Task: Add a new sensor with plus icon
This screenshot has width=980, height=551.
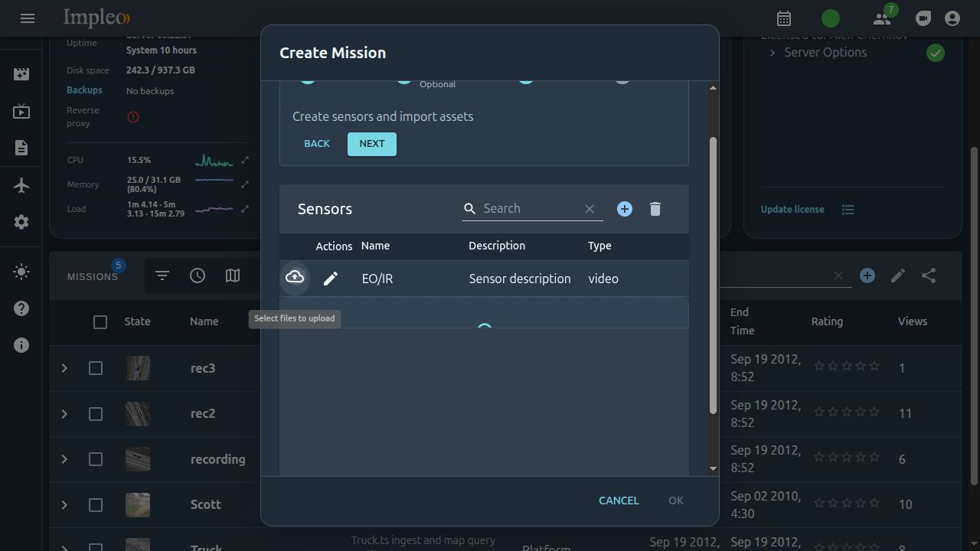Action: (x=625, y=209)
